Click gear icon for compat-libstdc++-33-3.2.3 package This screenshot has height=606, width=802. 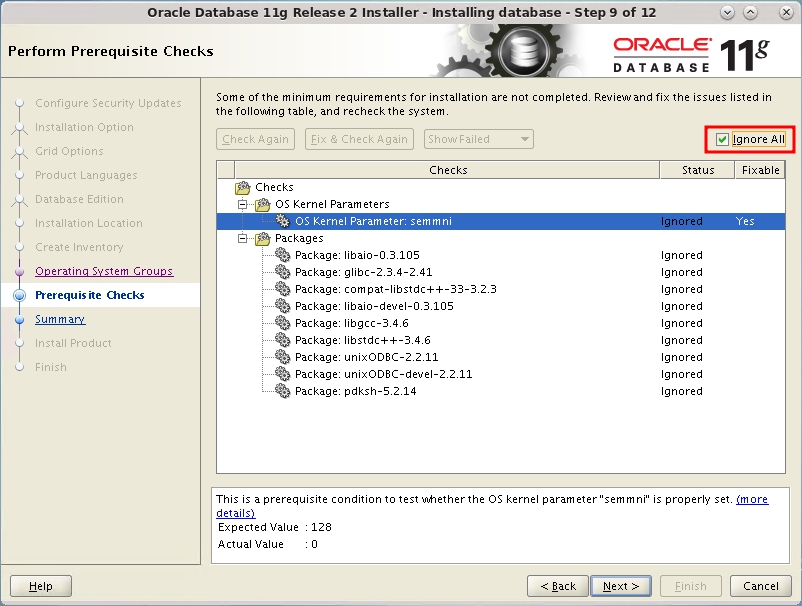(282, 288)
